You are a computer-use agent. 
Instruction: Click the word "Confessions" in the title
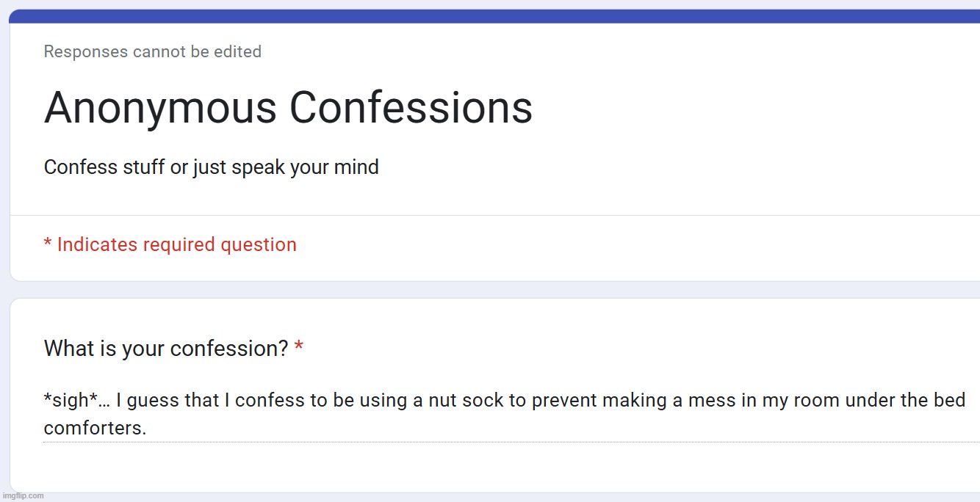tap(411, 108)
